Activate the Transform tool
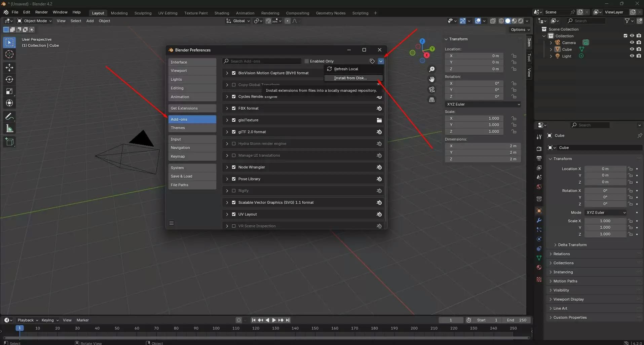The image size is (644, 345). pos(9,103)
